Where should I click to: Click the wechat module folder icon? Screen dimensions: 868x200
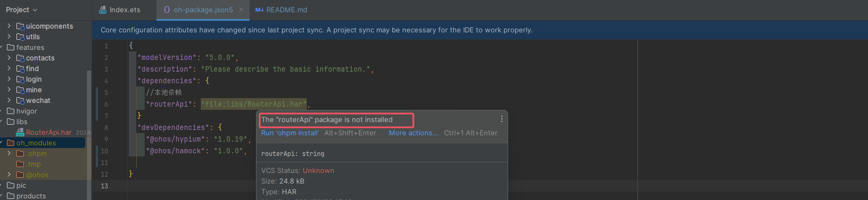(20, 100)
